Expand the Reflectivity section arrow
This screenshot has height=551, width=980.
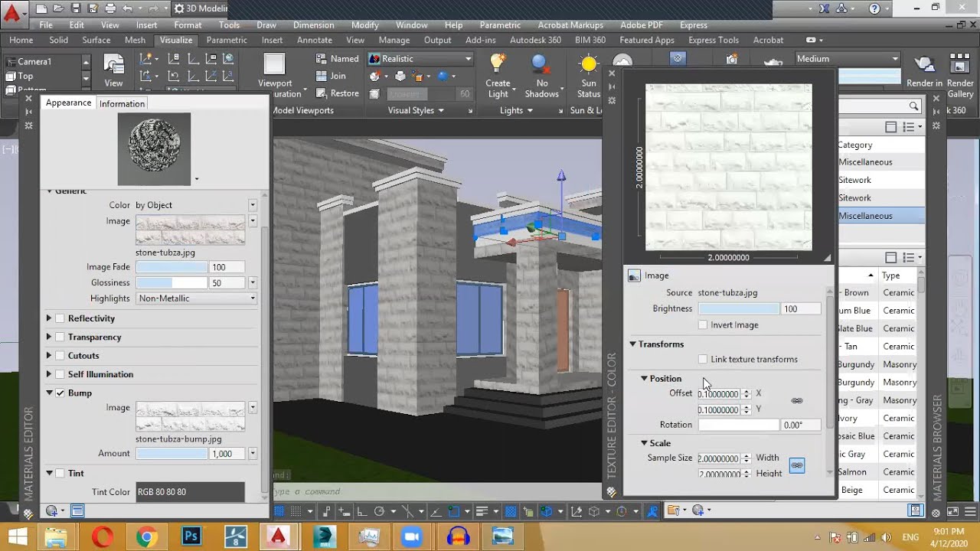(49, 318)
